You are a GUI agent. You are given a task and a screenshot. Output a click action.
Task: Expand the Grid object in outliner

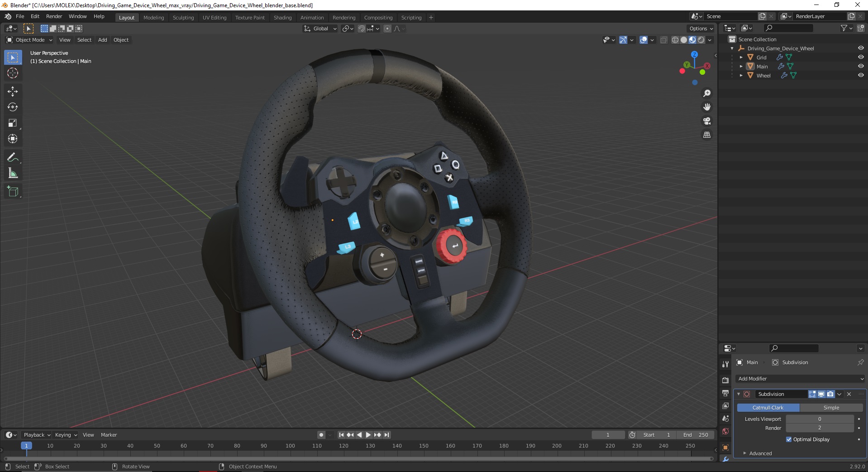tap(741, 57)
